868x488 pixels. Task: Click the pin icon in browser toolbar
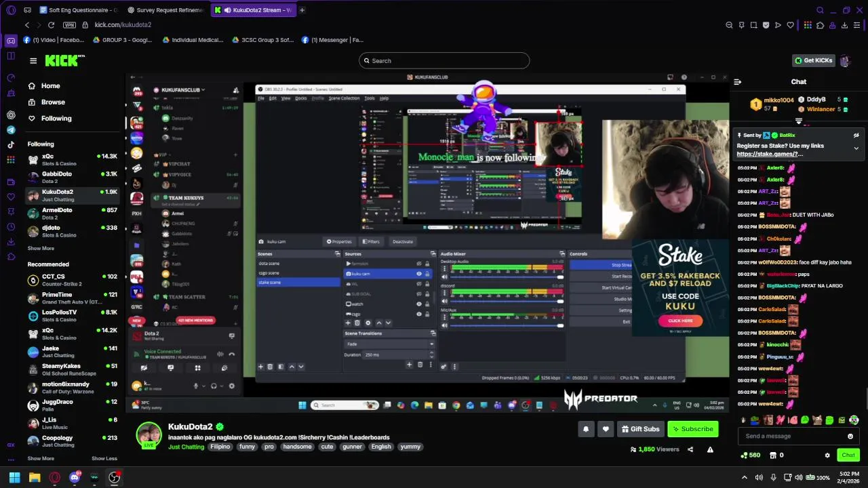[x=741, y=25]
